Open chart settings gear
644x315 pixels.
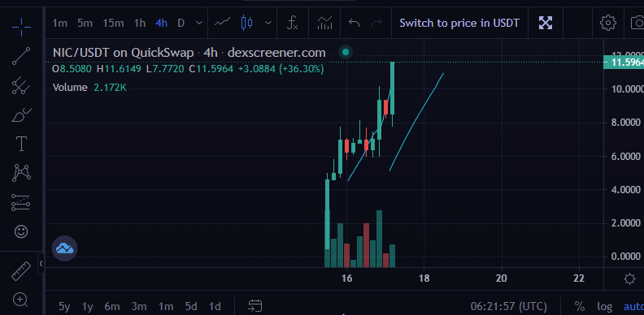(x=608, y=23)
